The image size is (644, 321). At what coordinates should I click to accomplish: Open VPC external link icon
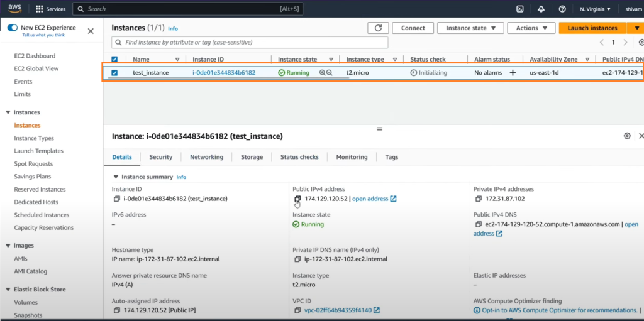[376, 310]
